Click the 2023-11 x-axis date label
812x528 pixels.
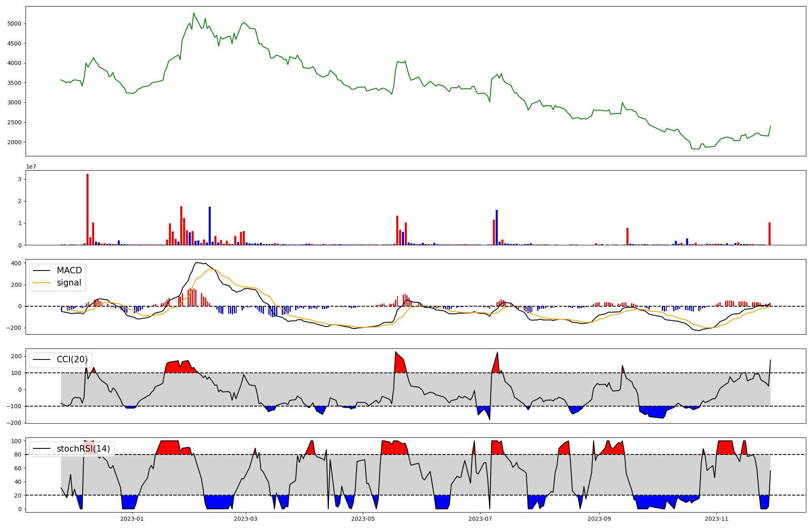tap(717, 519)
